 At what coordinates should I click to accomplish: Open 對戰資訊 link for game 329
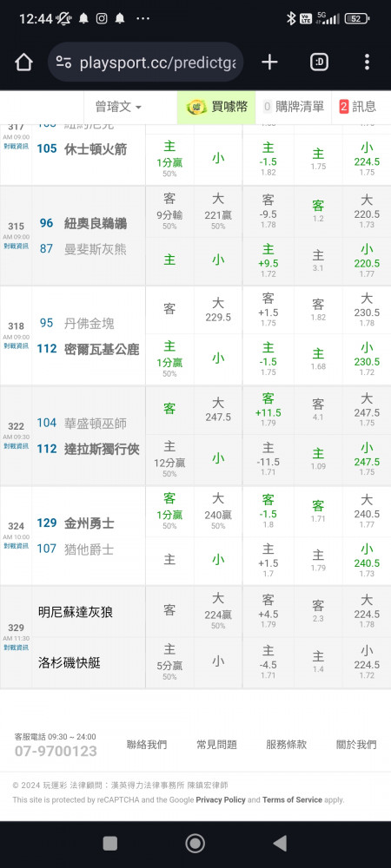[x=16, y=648]
